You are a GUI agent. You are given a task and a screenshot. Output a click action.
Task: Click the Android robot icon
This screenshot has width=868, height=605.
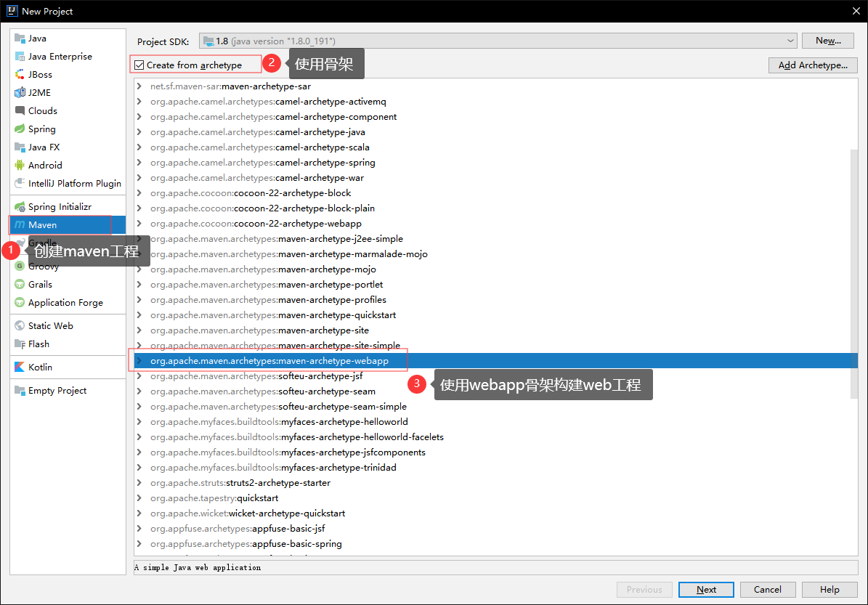tap(20, 165)
